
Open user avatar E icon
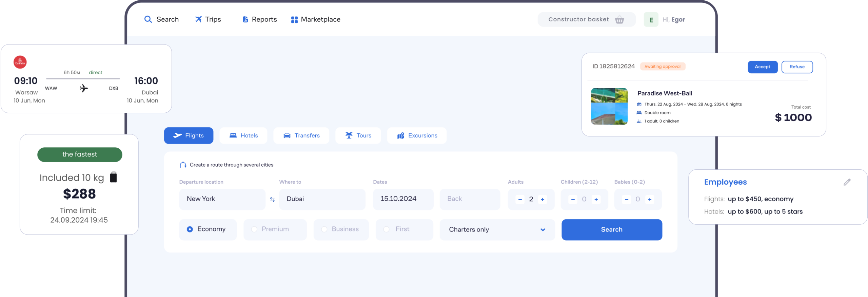[651, 20]
